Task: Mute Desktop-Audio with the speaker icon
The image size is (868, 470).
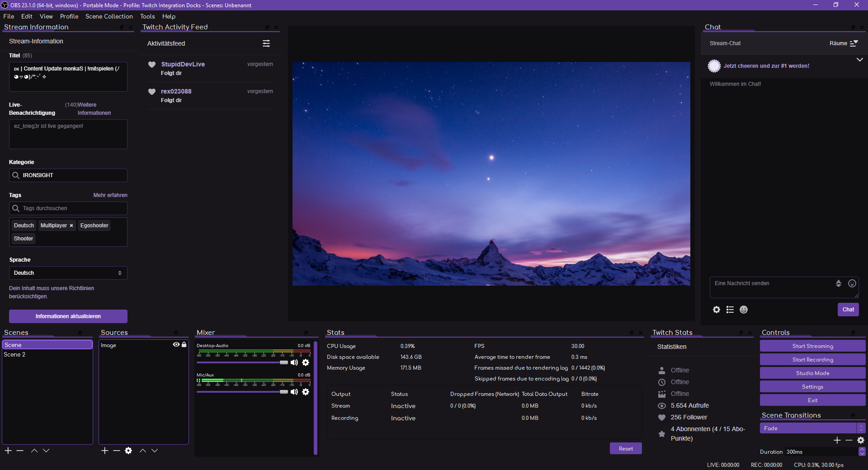Action: coord(294,363)
